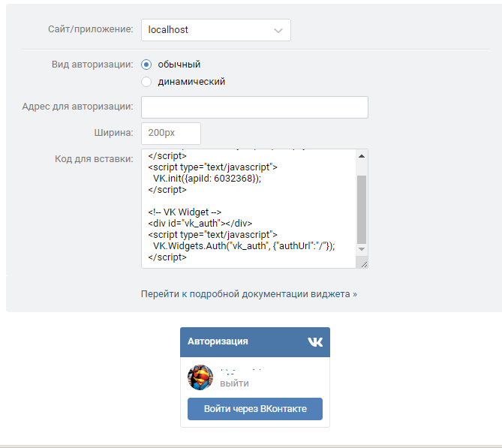Select the динамический authorization type
The image size is (502, 448).
[146, 82]
